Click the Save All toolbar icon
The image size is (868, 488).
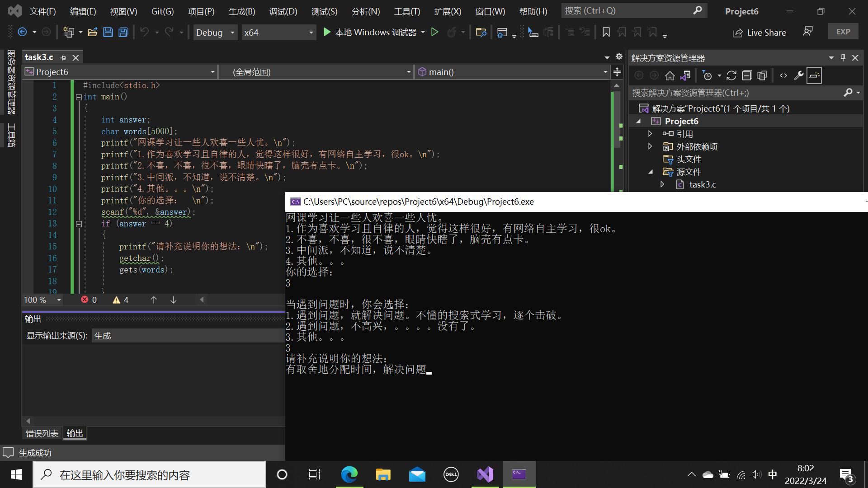(x=123, y=32)
